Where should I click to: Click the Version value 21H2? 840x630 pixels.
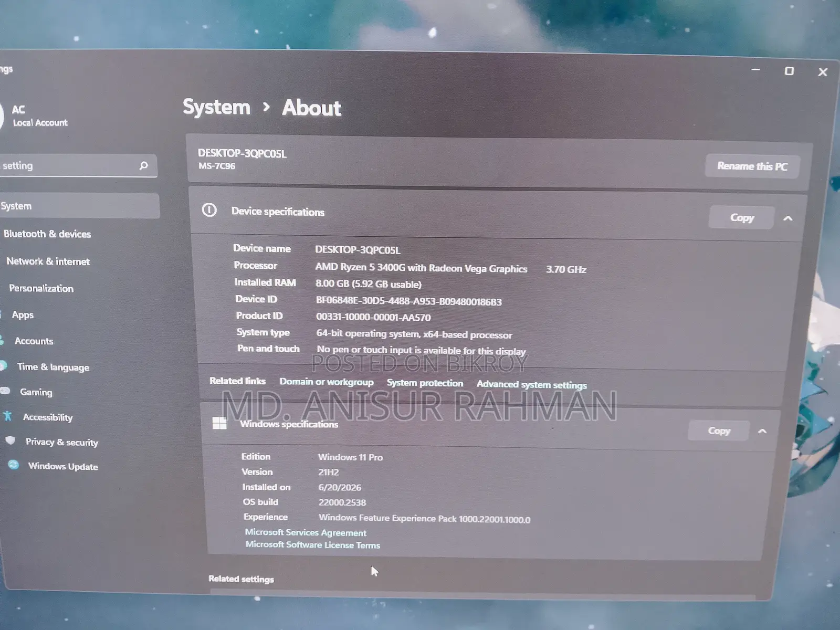coord(329,472)
